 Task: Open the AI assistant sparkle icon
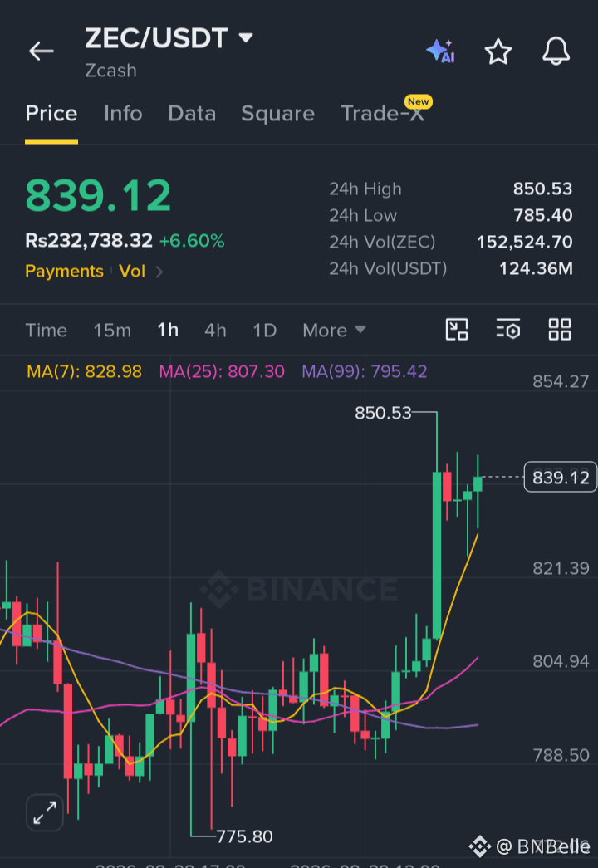[x=441, y=51]
